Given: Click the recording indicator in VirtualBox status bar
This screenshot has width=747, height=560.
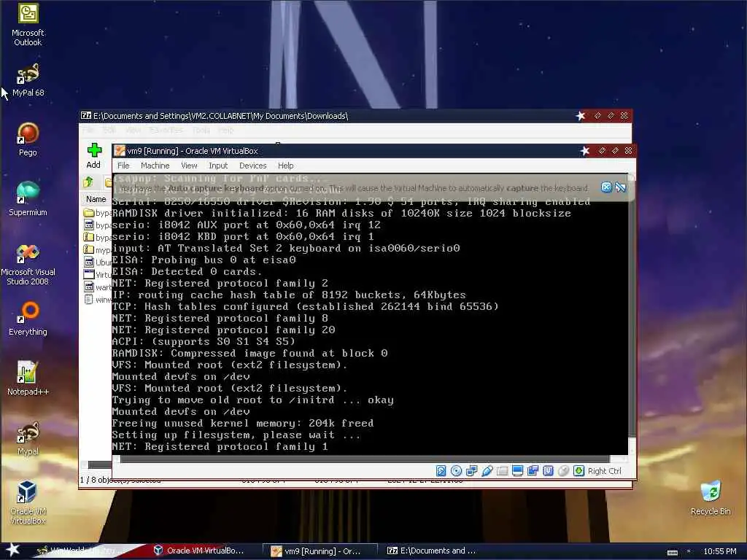Looking at the screenshot, I should click(x=532, y=471).
